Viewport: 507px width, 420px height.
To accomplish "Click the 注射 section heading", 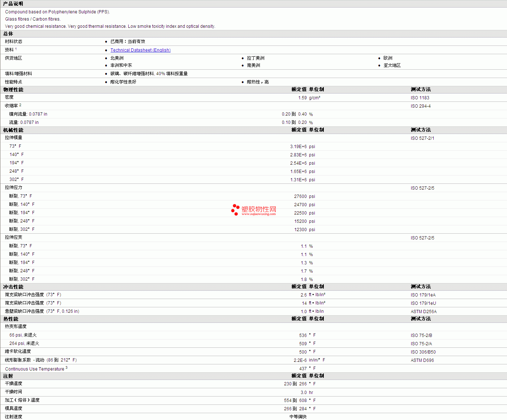I will point(8,376).
